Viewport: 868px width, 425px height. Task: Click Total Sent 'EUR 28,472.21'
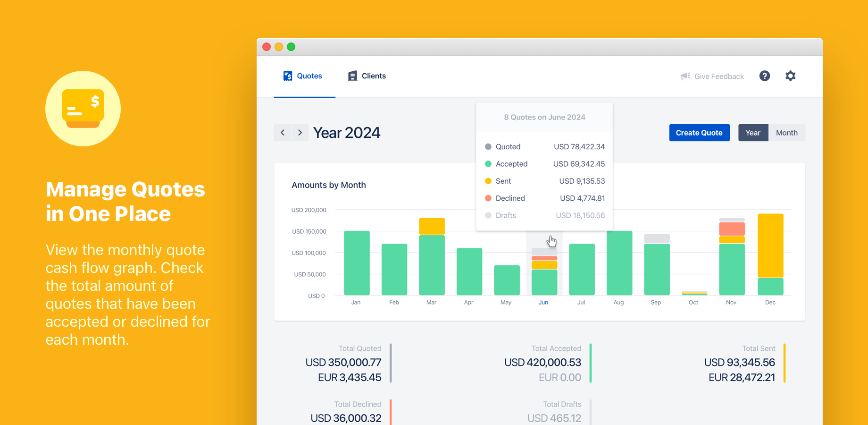point(742,377)
